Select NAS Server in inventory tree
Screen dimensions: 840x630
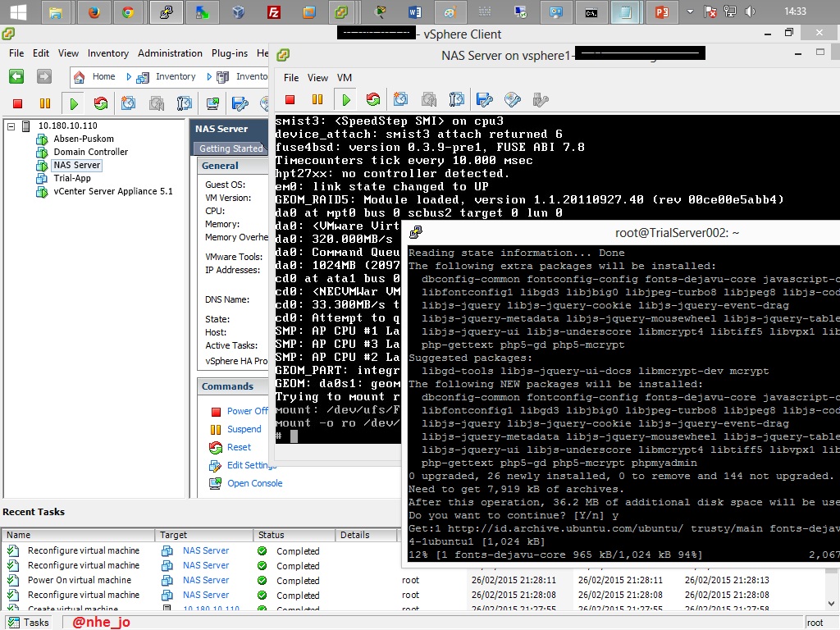[x=76, y=165]
